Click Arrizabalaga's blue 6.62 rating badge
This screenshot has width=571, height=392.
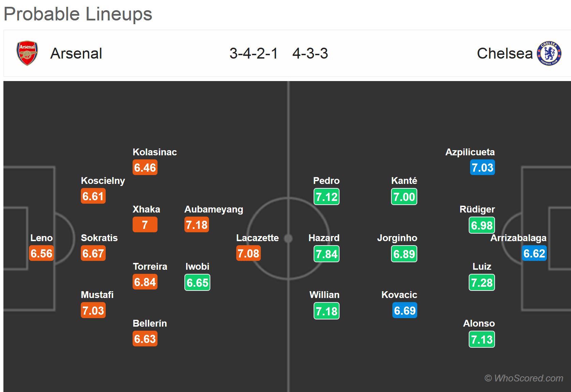click(534, 253)
